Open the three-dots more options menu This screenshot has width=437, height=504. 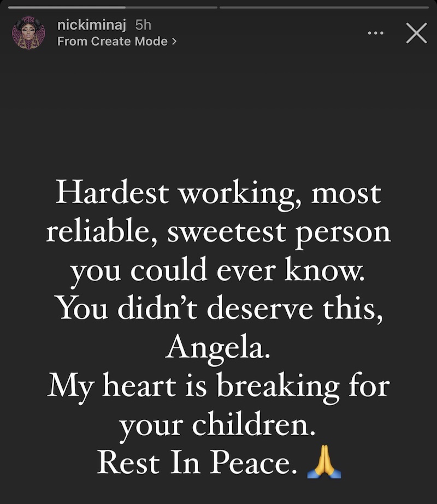pos(376,33)
